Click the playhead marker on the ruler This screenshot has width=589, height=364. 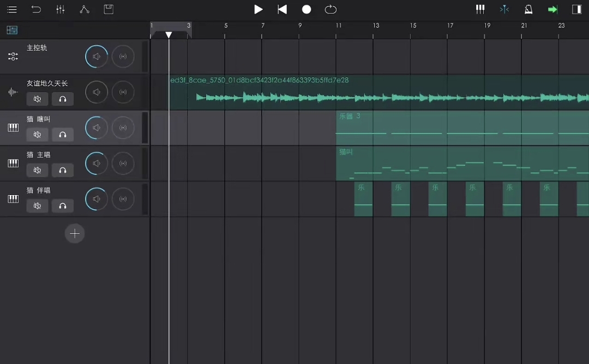(169, 35)
